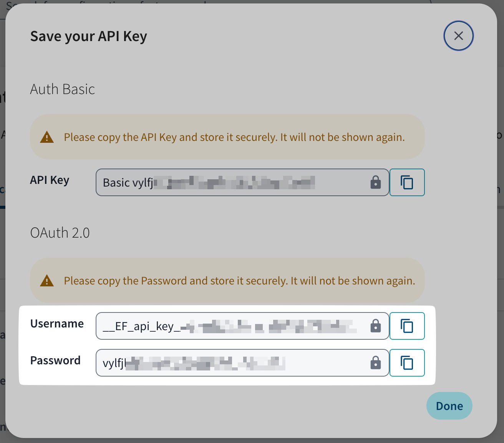Screen dimensions: 504x443
Task: Click the Password field label
Action: tap(55, 360)
